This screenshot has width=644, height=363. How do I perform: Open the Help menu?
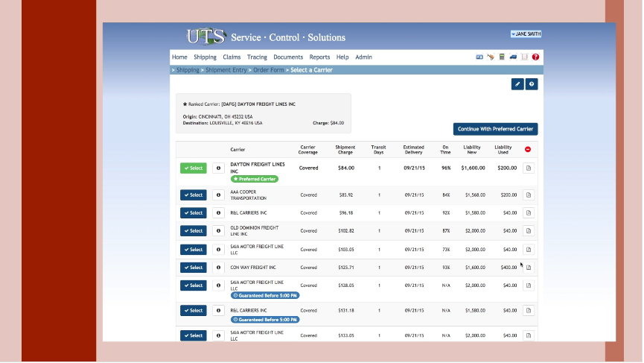coord(342,57)
